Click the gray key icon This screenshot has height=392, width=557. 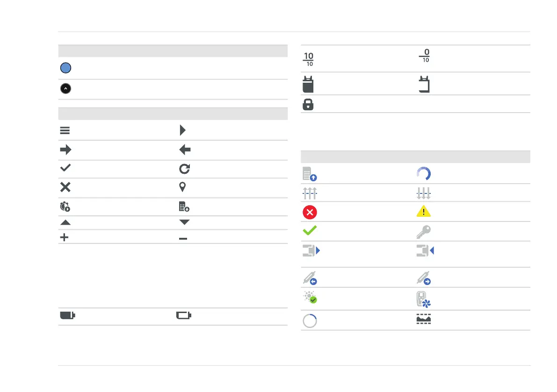click(423, 232)
